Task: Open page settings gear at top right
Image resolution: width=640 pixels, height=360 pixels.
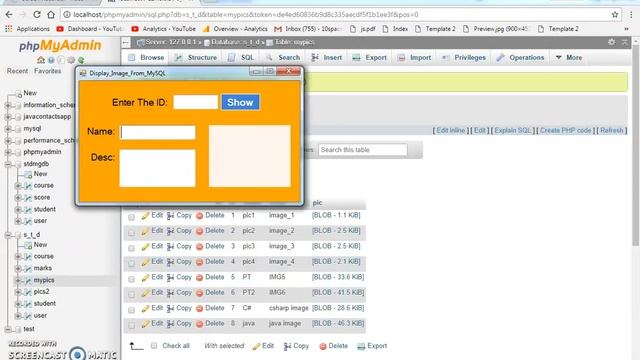Action: tap(611, 42)
